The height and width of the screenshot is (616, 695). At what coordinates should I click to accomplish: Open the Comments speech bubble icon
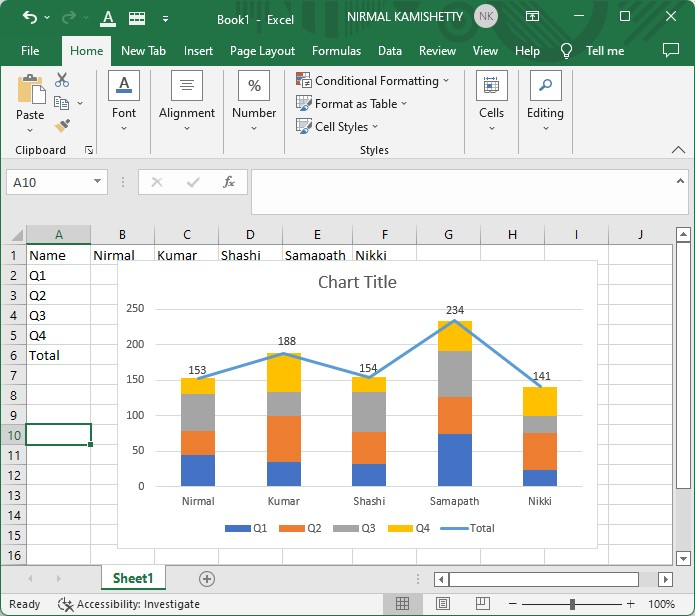670,50
